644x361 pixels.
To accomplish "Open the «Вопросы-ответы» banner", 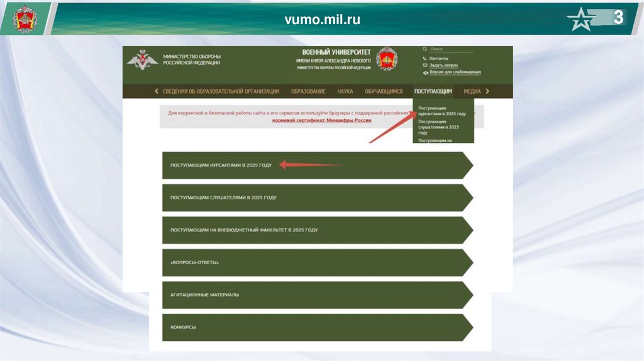I will click(318, 262).
